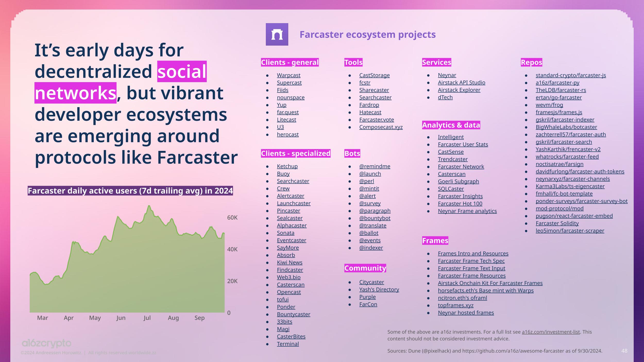Click the wevm/frog repository link

[x=549, y=105]
